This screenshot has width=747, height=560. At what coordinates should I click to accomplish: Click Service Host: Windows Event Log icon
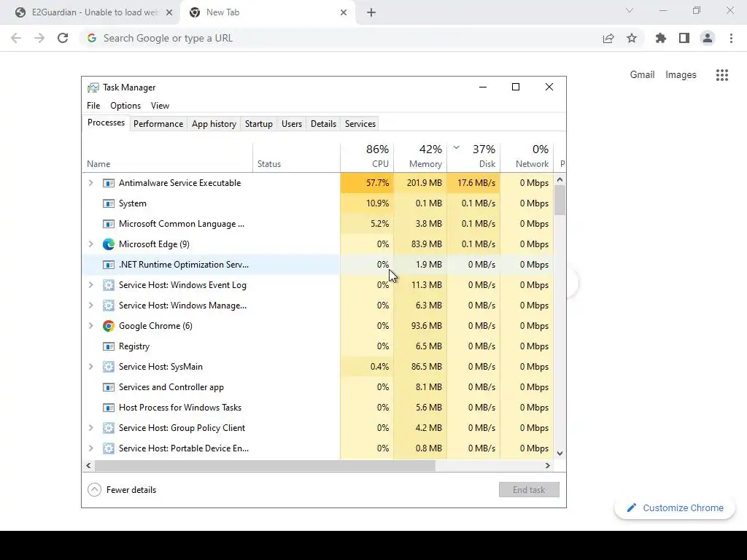pos(109,285)
